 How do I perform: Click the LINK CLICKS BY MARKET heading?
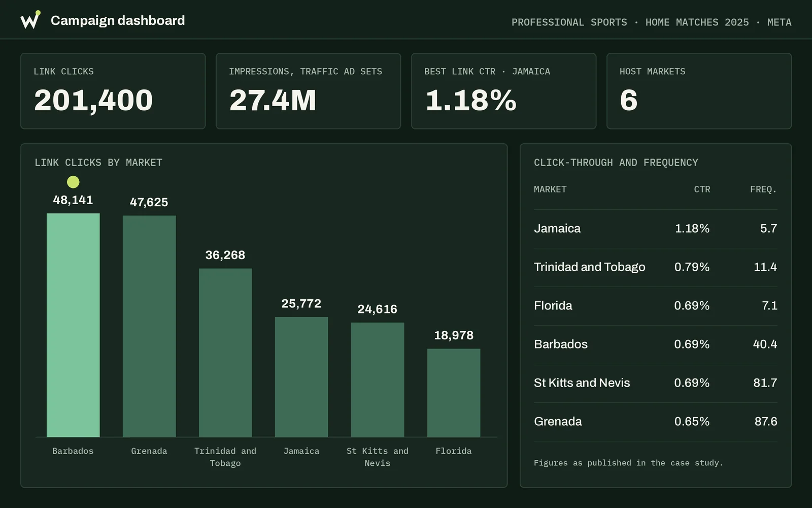98,163
